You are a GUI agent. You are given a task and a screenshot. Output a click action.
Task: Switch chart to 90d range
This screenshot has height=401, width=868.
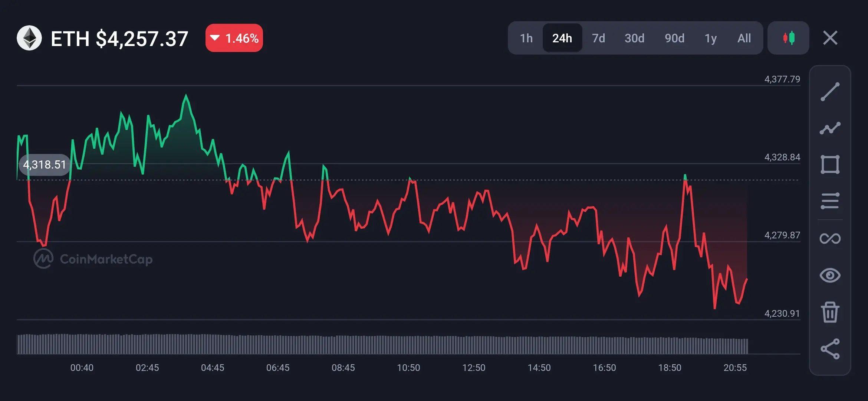click(x=674, y=38)
